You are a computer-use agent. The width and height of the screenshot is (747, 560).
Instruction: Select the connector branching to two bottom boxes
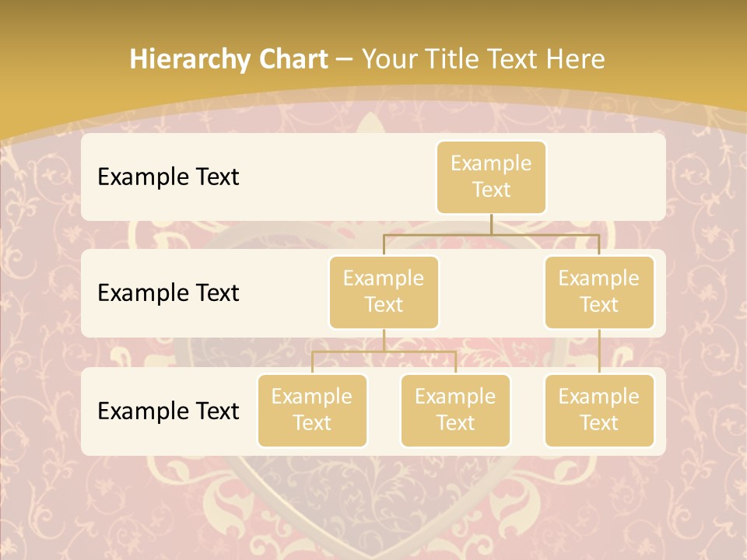(384, 352)
